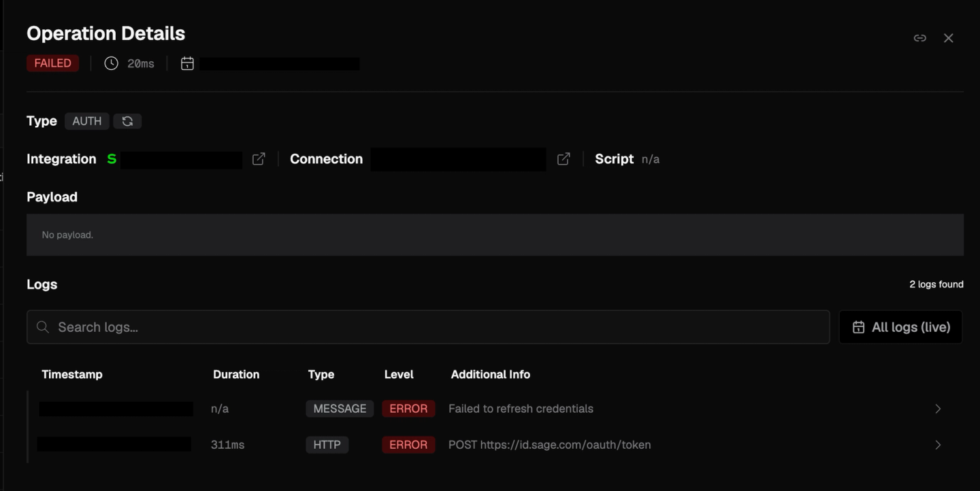This screenshot has height=491, width=980.
Task: Click the Type column header
Action: (x=321, y=374)
